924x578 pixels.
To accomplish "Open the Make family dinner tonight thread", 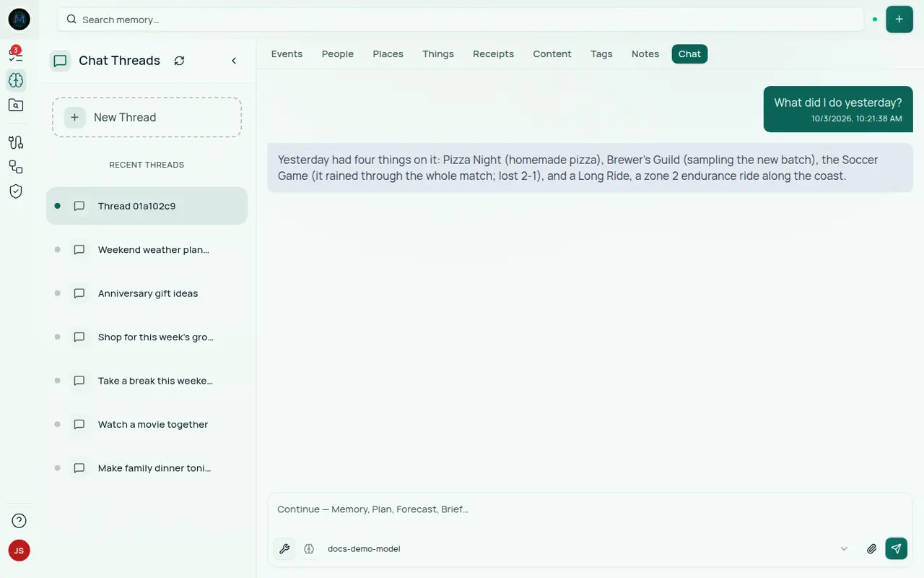I will [147, 468].
